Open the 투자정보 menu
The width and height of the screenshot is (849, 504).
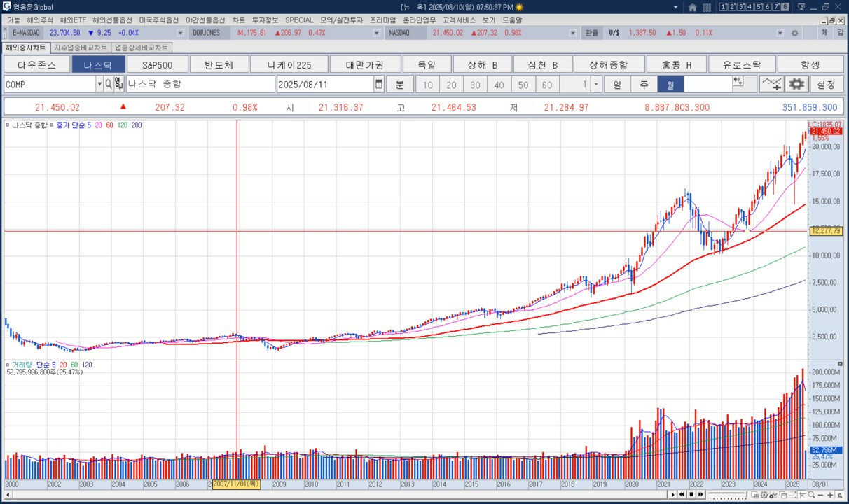click(265, 20)
